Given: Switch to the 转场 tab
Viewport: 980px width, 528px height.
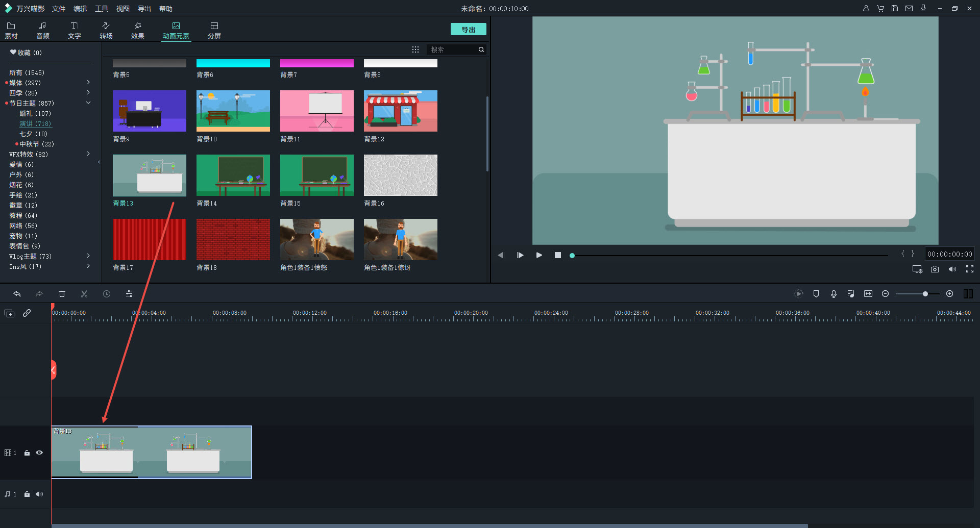Looking at the screenshot, I should (106, 30).
